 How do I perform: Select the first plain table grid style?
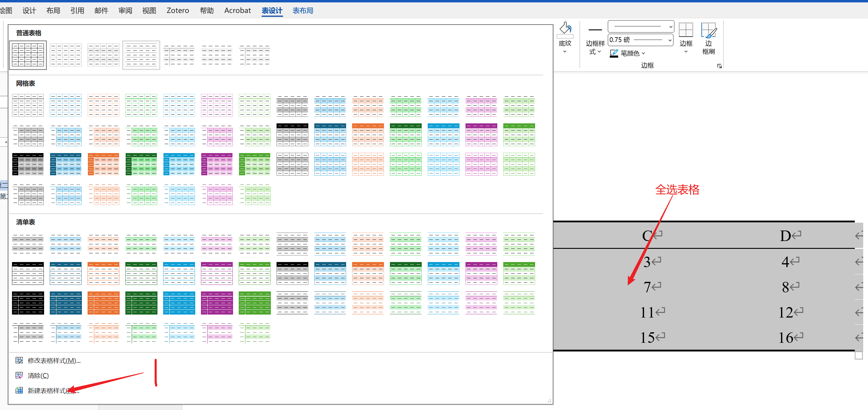(x=28, y=55)
